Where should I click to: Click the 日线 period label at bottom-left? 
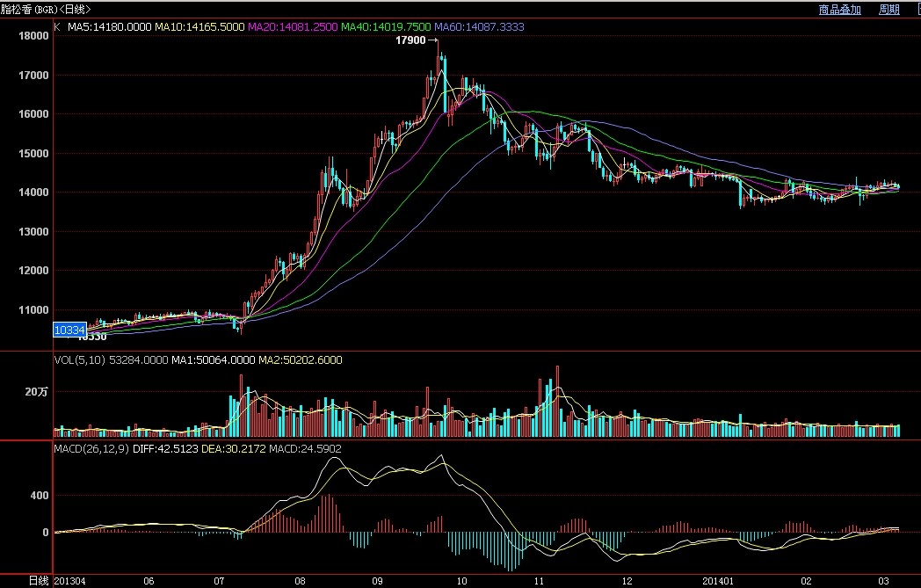(39, 581)
